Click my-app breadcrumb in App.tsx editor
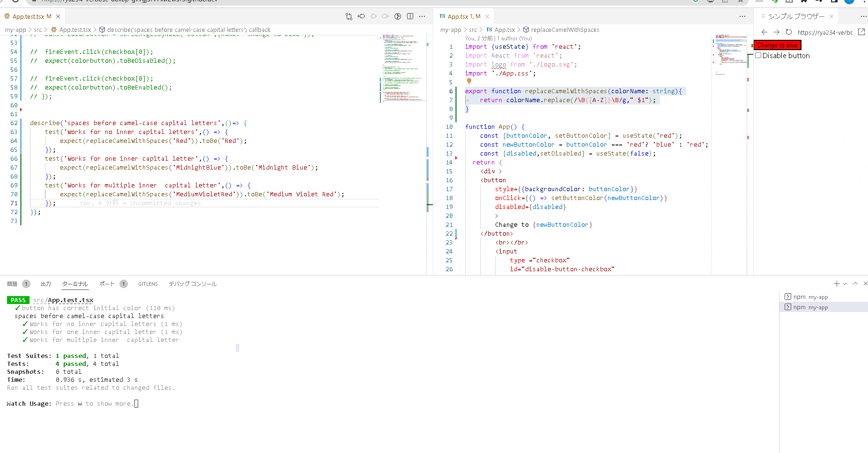Screen dimensions: 868x453 pos(451,30)
